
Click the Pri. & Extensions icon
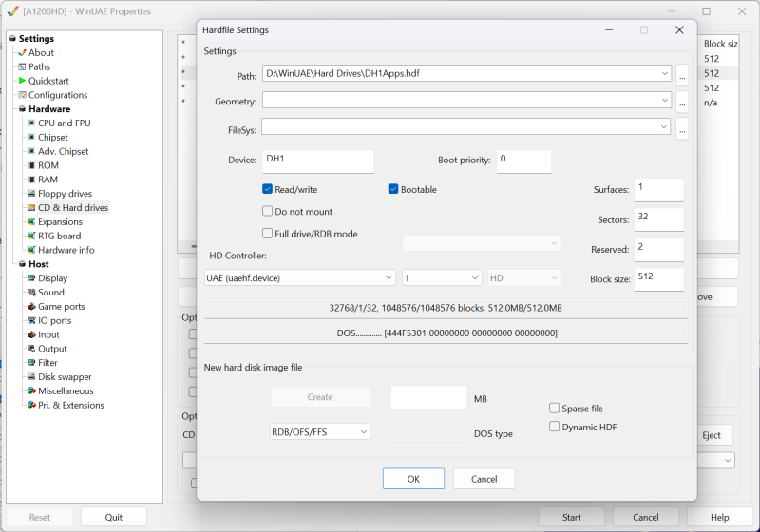31,405
